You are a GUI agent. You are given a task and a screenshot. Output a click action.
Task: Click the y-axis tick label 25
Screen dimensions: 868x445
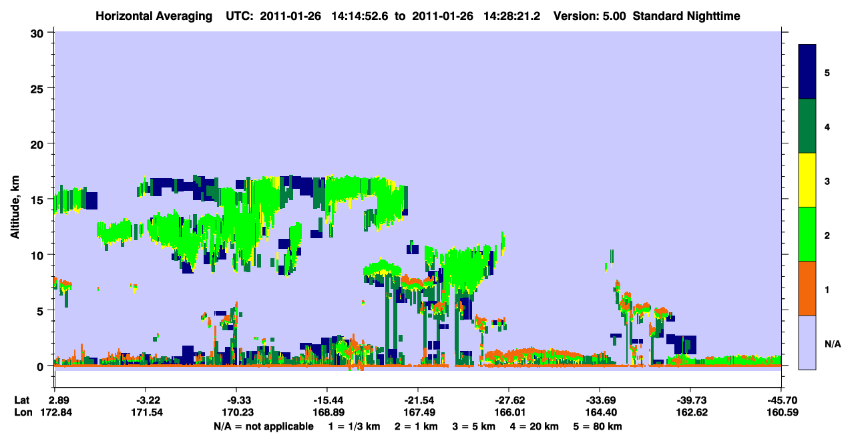click(x=39, y=88)
